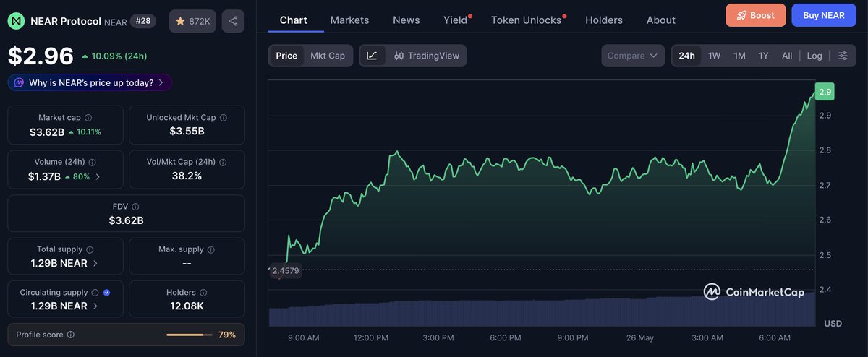
Task: Open 'Why is NEAR's price up today?'
Action: [x=90, y=82]
